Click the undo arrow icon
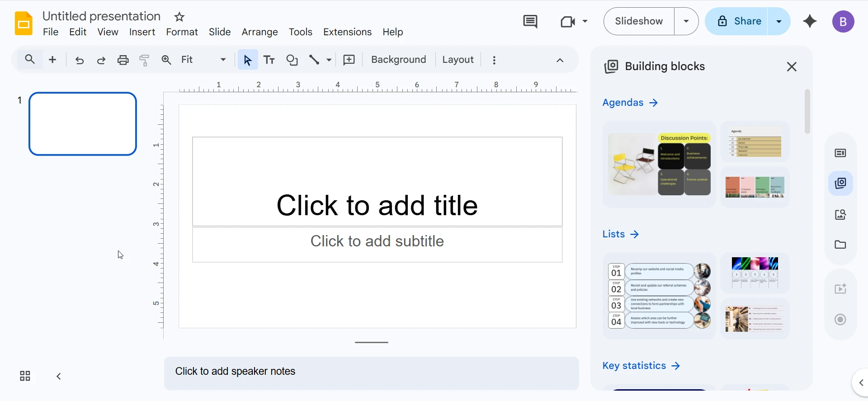868x401 pixels. 80,60
